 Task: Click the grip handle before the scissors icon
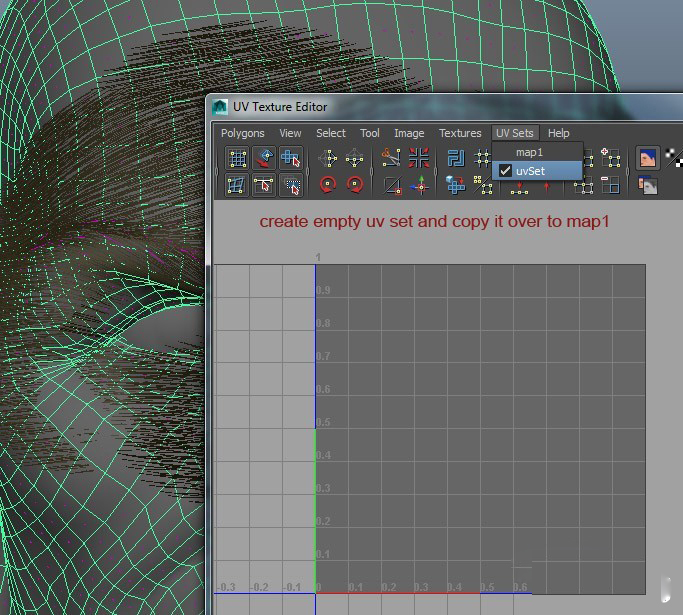pyautogui.click(x=372, y=172)
